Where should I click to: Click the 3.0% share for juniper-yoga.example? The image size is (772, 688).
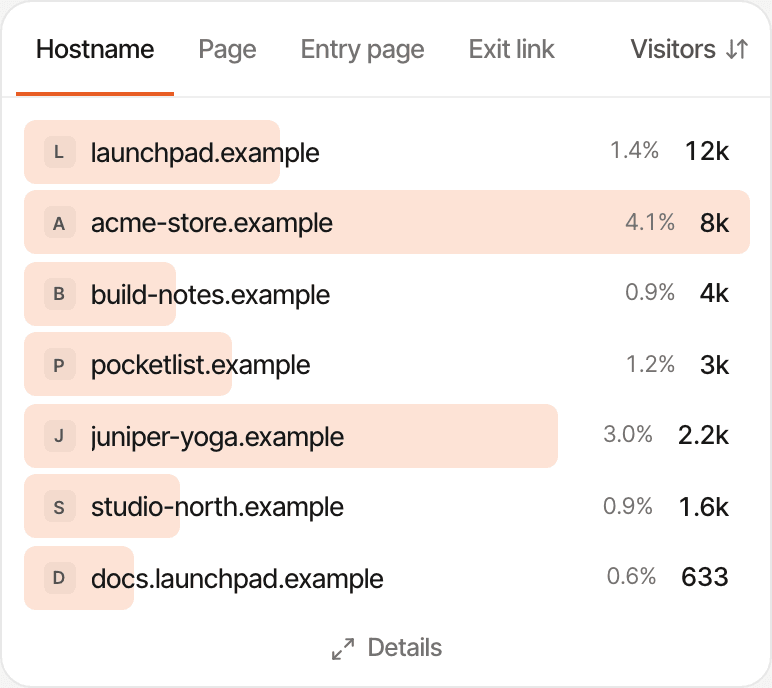pyautogui.click(x=628, y=435)
